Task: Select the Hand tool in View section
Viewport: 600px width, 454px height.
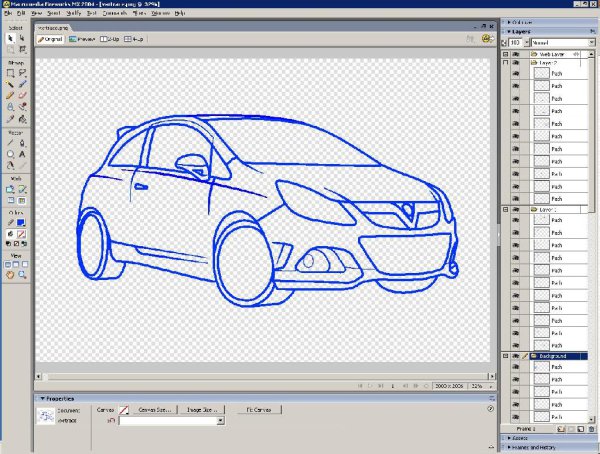Action: point(9,273)
